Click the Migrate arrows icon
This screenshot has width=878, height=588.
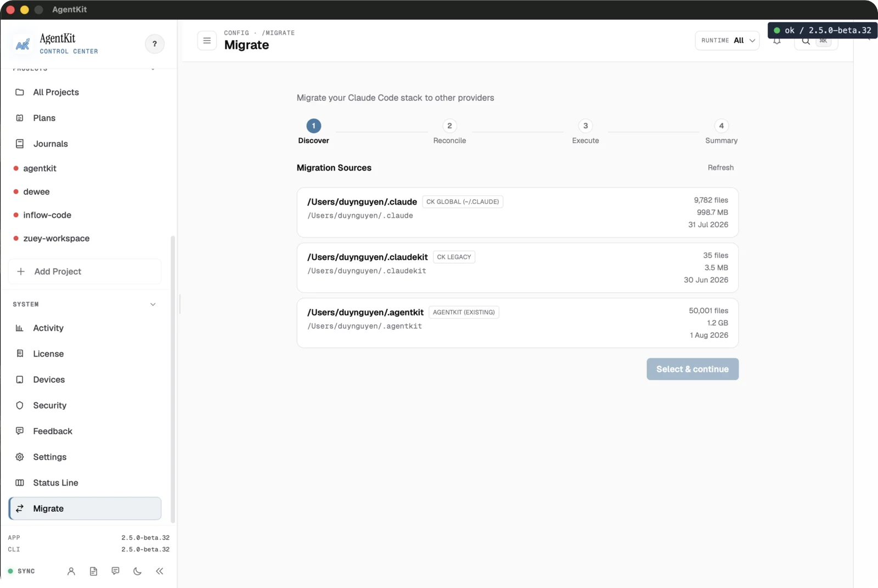20,508
